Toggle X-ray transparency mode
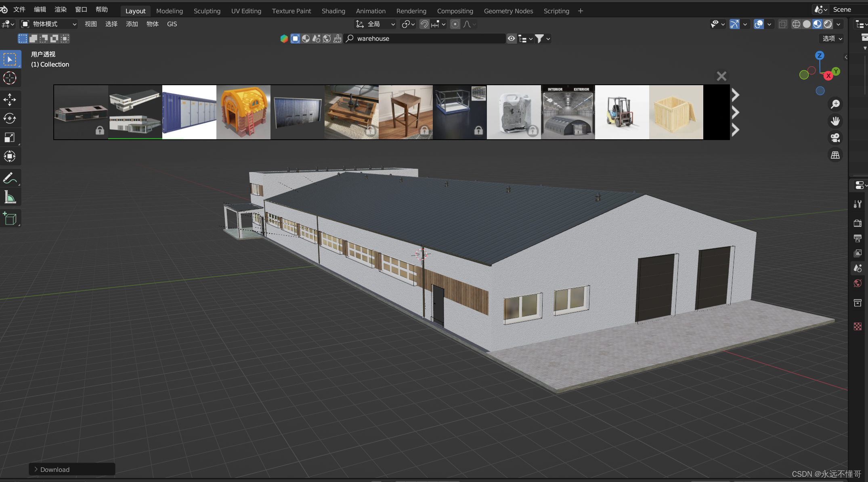This screenshot has height=482, width=868. pos(782,24)
